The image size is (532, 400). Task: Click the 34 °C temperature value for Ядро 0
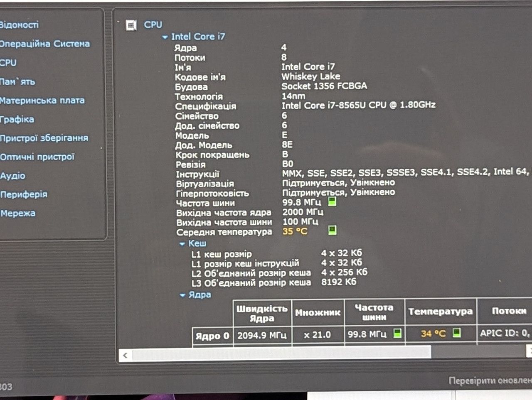tap(433, 334)
